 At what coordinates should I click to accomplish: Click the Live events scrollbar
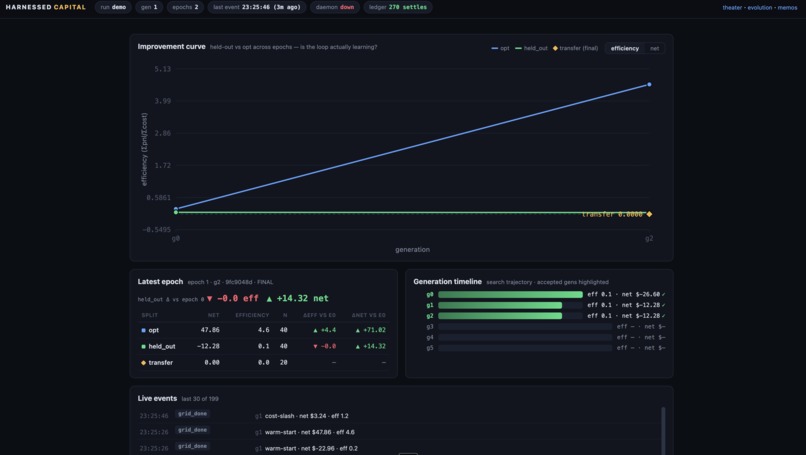click(x=663, y=431)
